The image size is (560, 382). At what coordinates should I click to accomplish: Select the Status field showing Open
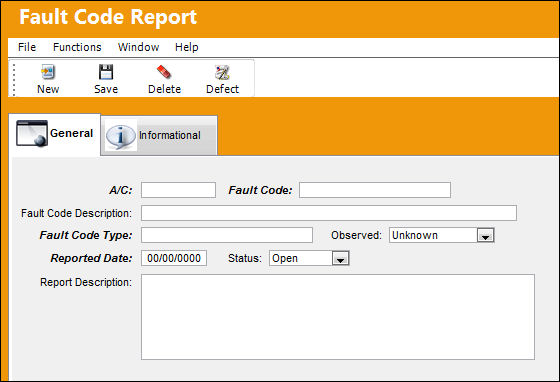coord(309,258)
